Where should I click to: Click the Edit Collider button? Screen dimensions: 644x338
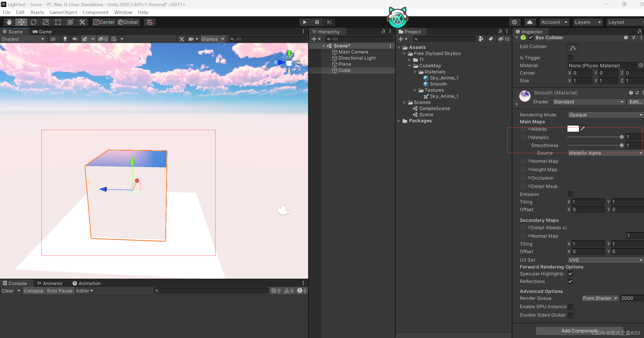573,48
